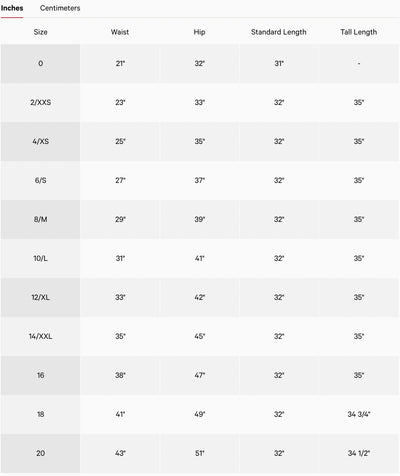Click the Hip column header
Viewport: 400px width, 476px height.
click(x=199, y=32)
